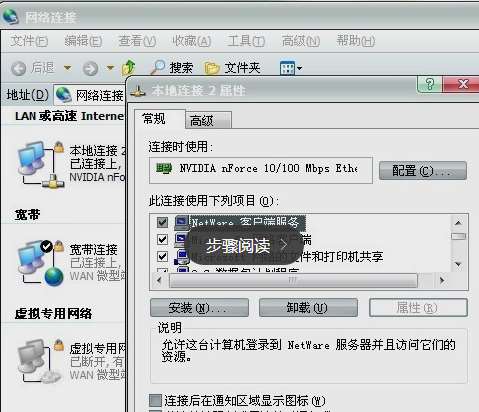The width and height of the screenshot is (479, 412).
Task: Toggle the 文件和打印机共享 checkbox
Action: click(x=162, y=257)
